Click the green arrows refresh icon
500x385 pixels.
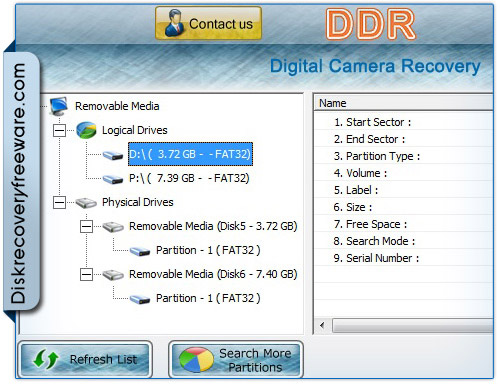45,360
